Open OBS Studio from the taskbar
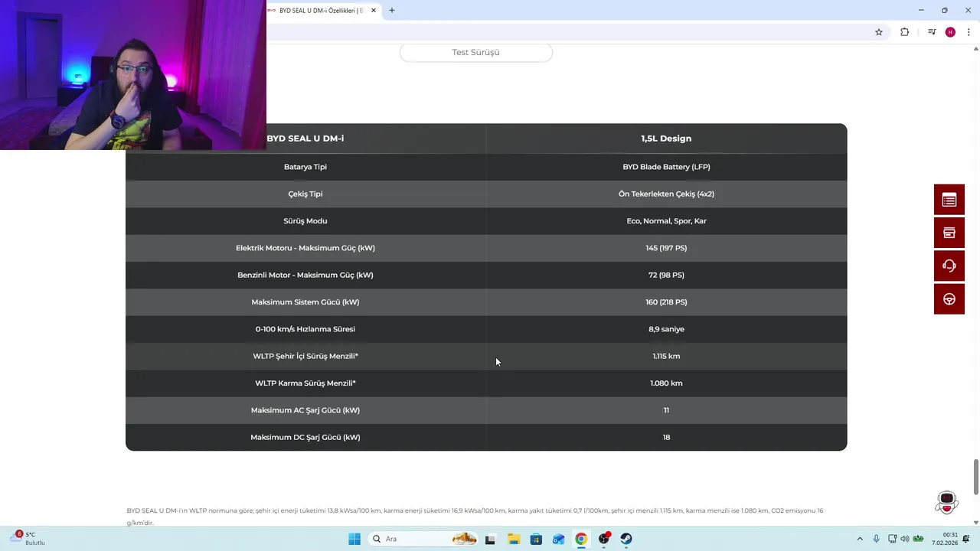980x551 pixels. tap(604, 539)
